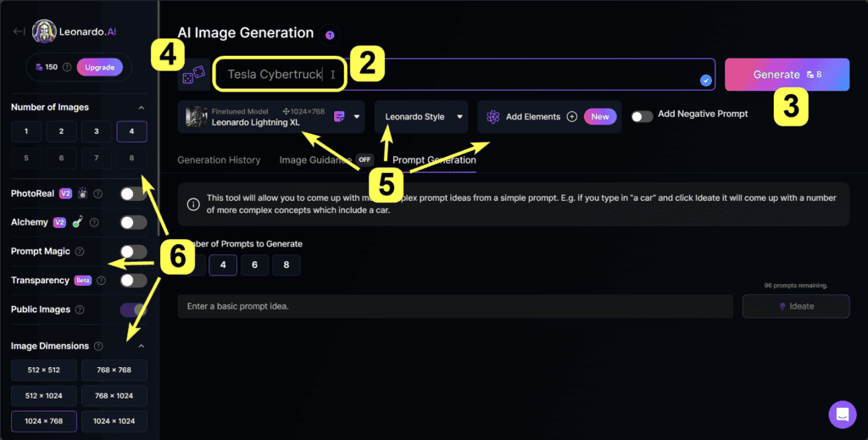Click into the Tesla Cybertruck prompt field
This screenshot has width=868, height=440.
(464, 74)
